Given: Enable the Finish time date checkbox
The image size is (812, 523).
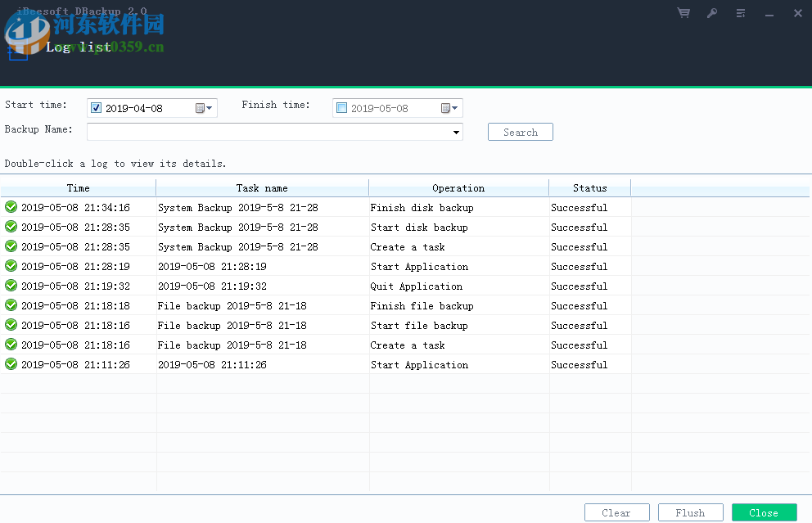Looking at the screenshot, I should [x=341, y=107].
